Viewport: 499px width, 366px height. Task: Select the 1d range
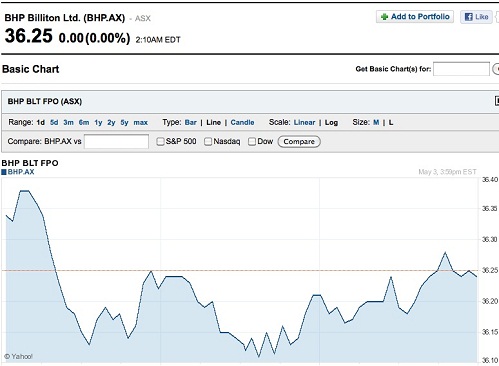pyautogui.click(x=41, y=123)
